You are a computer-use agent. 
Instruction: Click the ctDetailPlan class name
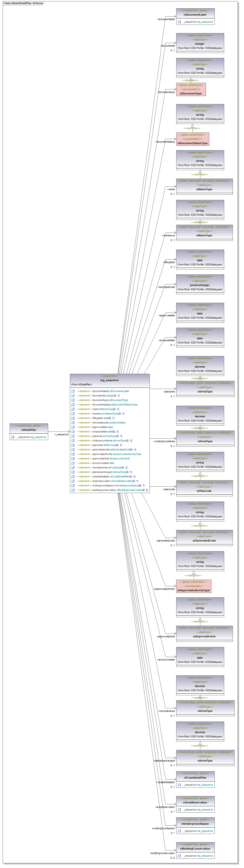pyautogui.click(x=29, y=430)
